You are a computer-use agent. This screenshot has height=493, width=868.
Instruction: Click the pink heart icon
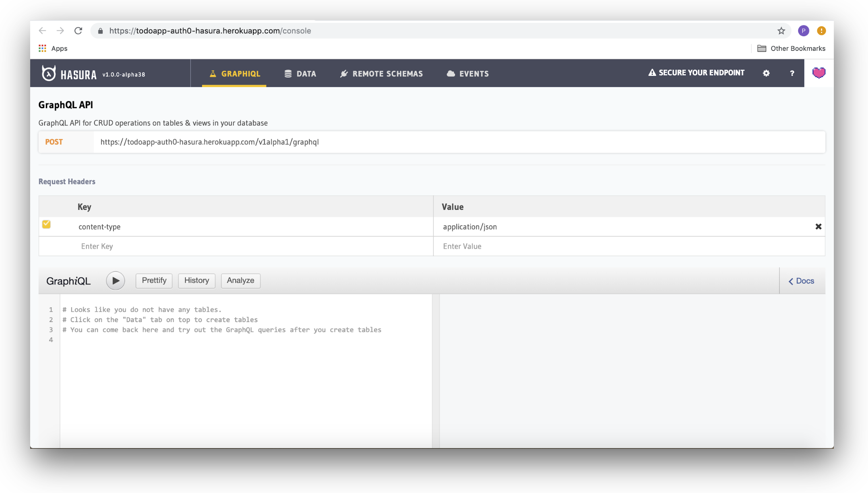tap(819, 73)
